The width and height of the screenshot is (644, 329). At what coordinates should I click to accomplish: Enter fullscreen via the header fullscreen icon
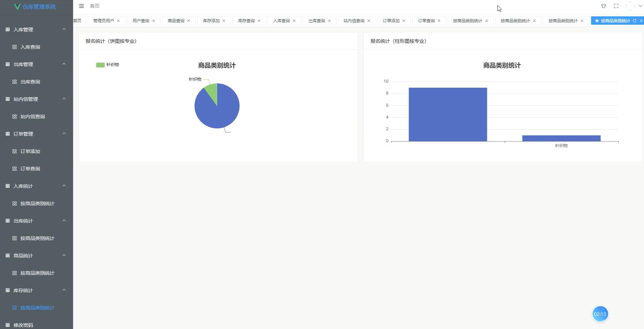(615, 6)
